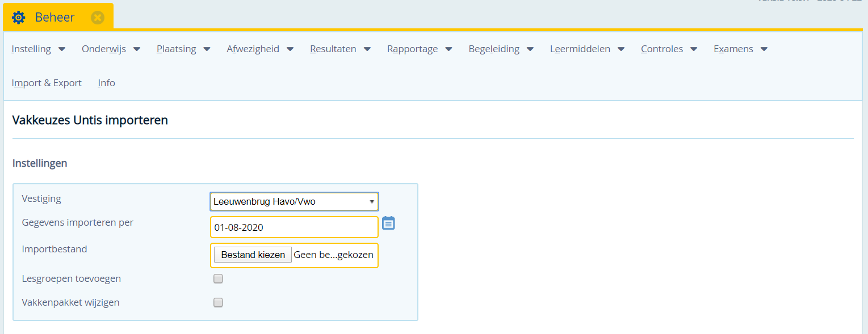Image resolution: width=868 pixels, height=334 pixels.
Task: Click the Beheer gear icon
Action: point(19,18)
